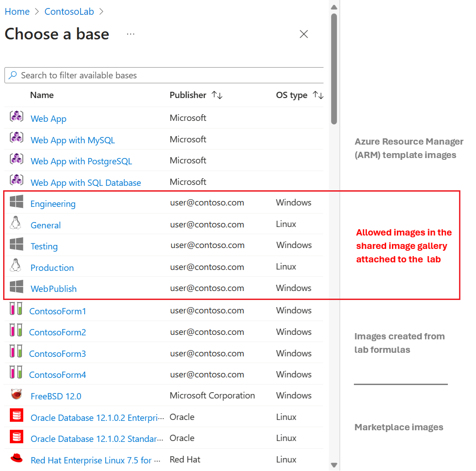Select Web App with MySQL base
The width and height of the screenshot is (476, 471).
pos(73,140)
